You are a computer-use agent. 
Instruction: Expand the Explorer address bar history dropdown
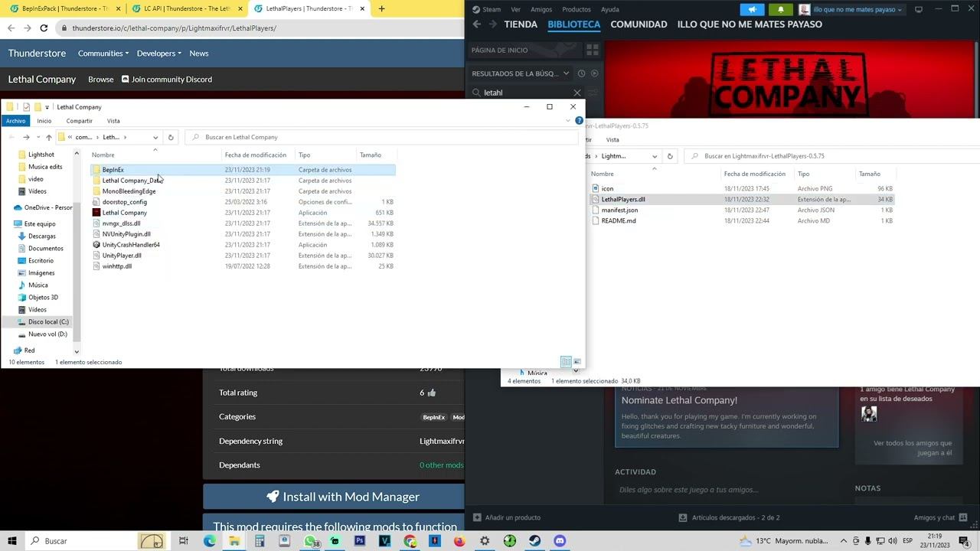(x=155, y=137)
